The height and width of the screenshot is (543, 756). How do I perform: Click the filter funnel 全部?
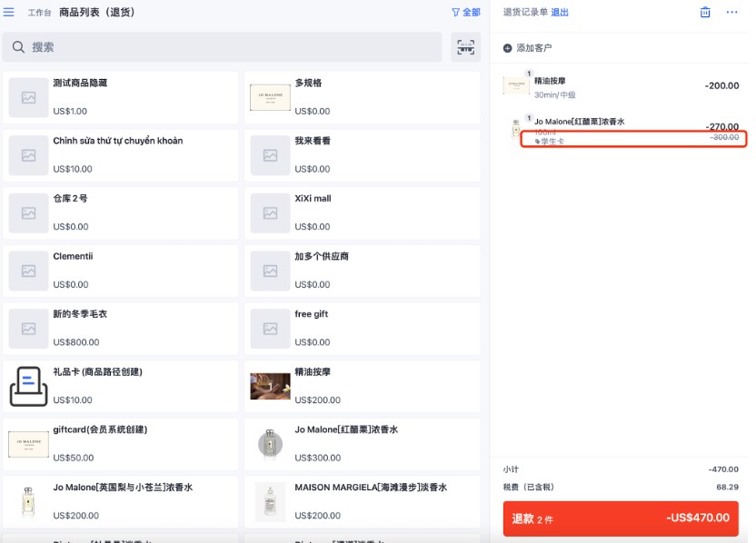[466, 12]
